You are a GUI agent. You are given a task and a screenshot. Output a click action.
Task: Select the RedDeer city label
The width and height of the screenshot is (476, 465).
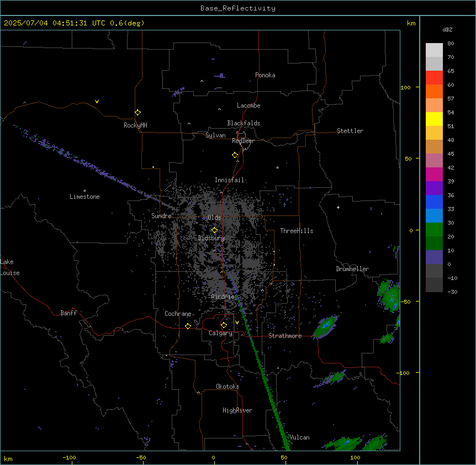[243, 141]
